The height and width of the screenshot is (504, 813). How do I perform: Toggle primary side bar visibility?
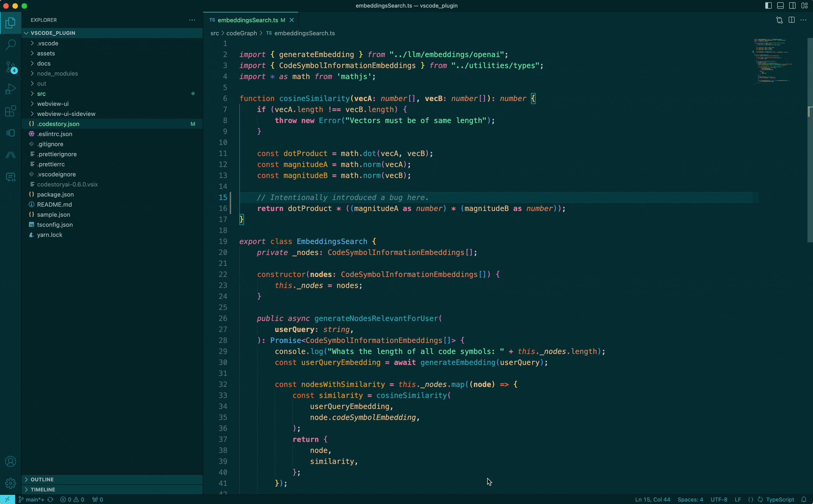768,6
